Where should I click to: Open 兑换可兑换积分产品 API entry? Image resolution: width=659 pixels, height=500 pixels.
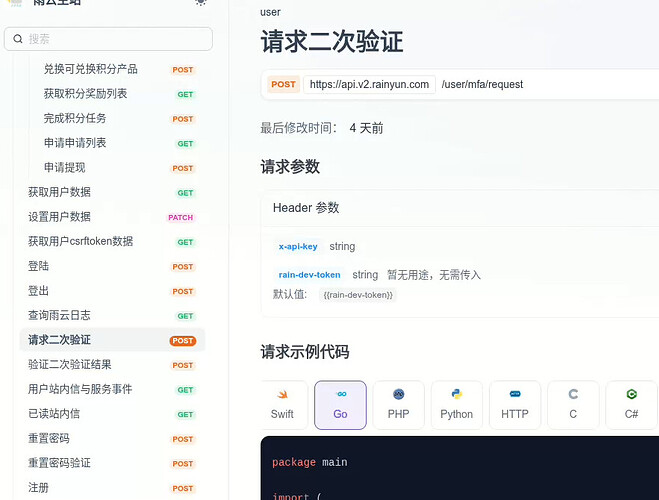click(x=91, y=70)
